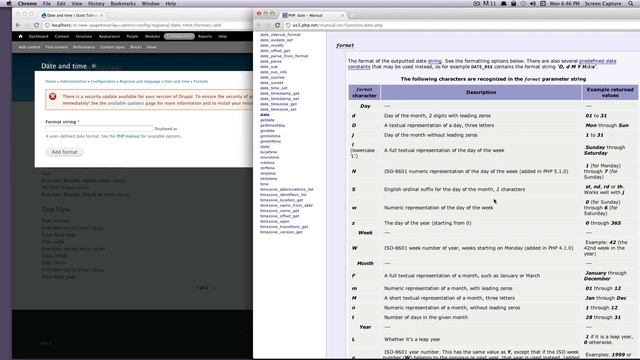Open timezone_version_get in PHP sidebar
The image size is (640, 360).
pyautogui.click(x=281, y=232)
